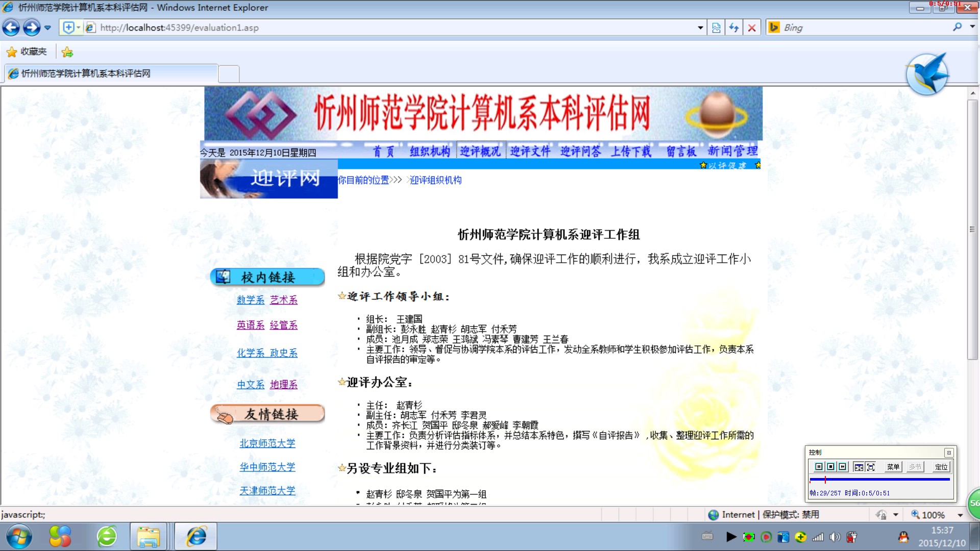Open the 收藏夹 favorites button

27,52
